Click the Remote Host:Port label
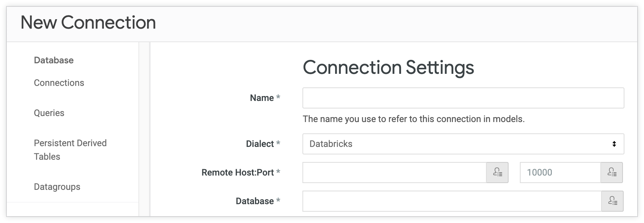Screen dimensions: 644x223 coord(238,173)
